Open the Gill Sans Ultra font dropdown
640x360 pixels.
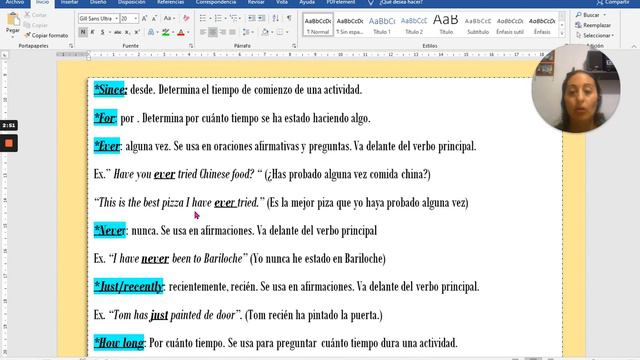116,18
